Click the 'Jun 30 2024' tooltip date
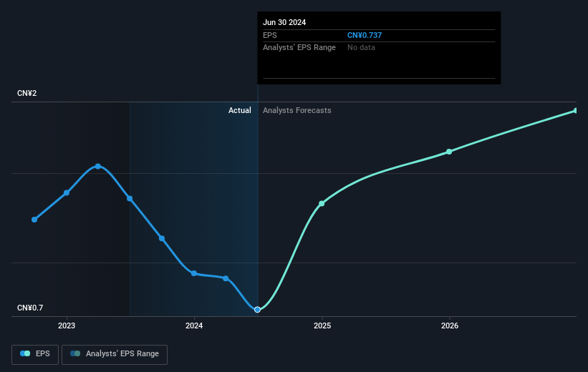 click(x=284, y=22)
